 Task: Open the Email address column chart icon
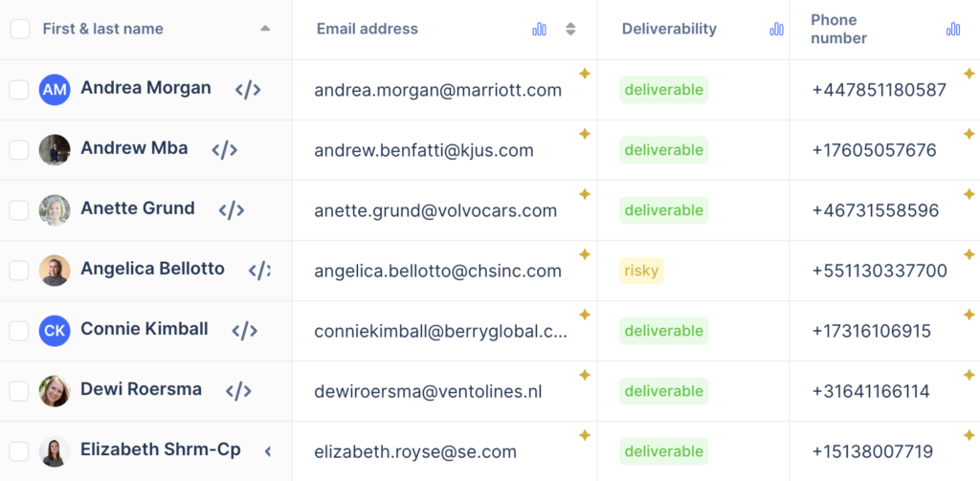click(540, 30)
